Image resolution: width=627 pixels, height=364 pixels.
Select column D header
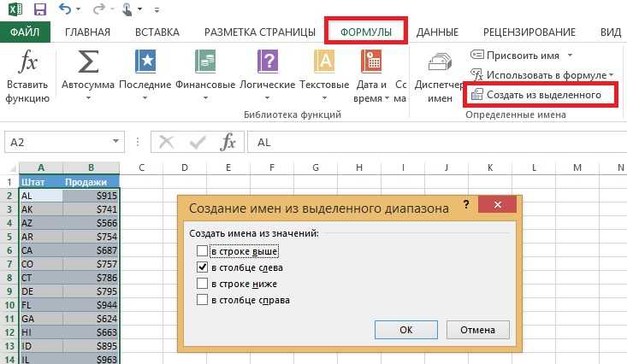[x=185, y=167]
